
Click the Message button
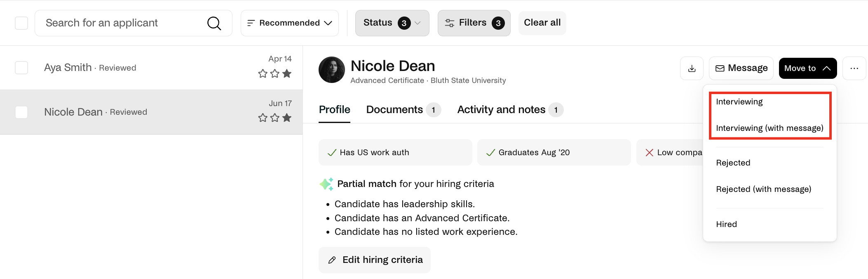coord(741,69)
